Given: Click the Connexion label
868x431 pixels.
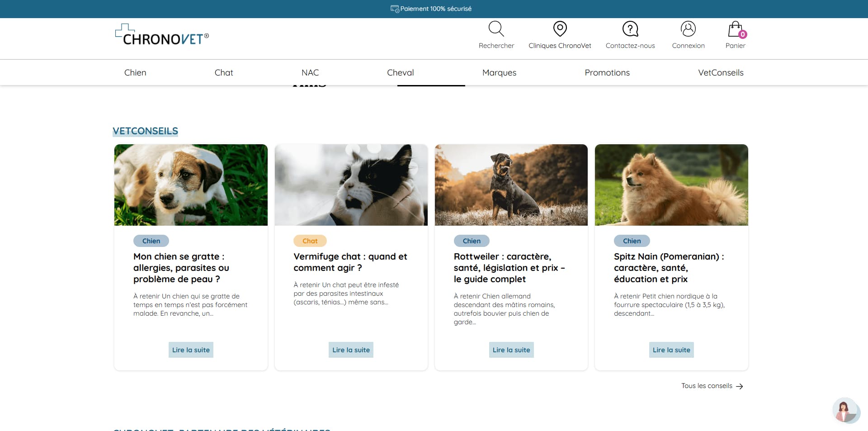Looking at the screenshot, I should (688, 46).
